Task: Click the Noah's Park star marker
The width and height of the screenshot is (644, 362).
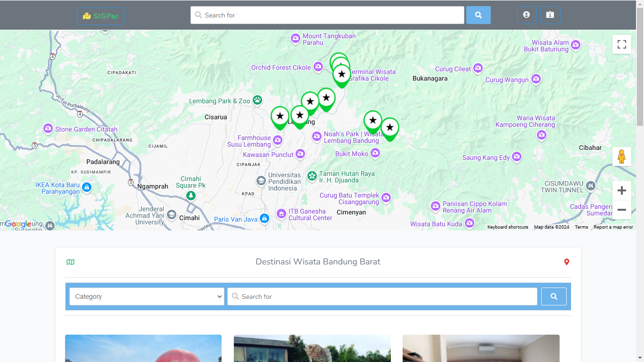Action: (372, 121)
